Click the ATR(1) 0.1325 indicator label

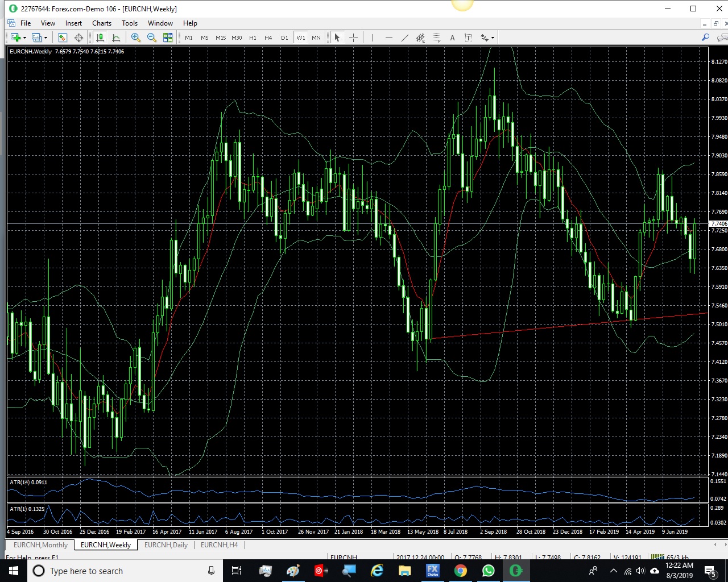point(27,509)
